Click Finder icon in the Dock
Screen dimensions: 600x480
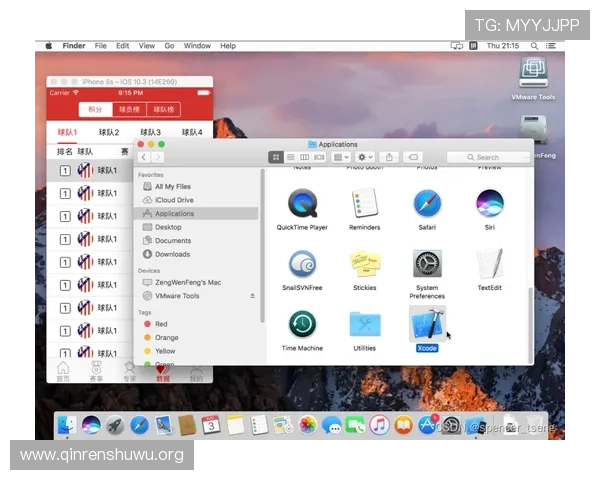pyautogui.click(x=67, y=425)
